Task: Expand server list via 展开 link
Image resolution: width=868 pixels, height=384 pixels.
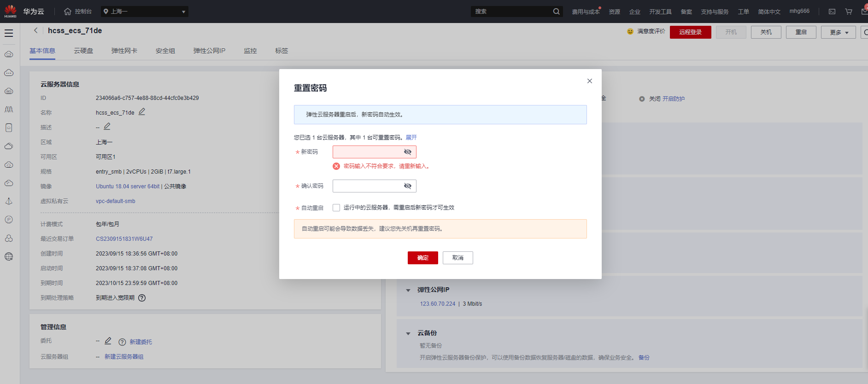Action: pos(411,138)
